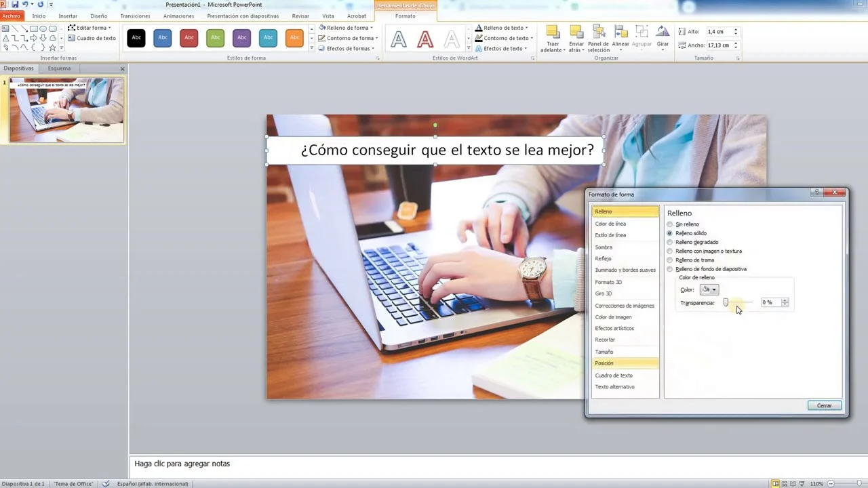Select Relleno con imagen o textura
Image resolution: width=868 pixels, height=488 pixels.
[x=670, y=251]
